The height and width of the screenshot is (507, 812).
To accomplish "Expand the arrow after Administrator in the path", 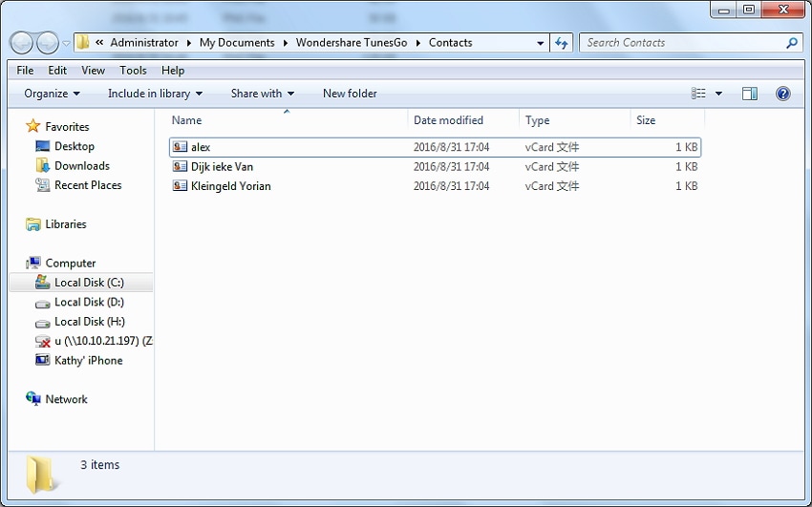I will tap(188, 43).
